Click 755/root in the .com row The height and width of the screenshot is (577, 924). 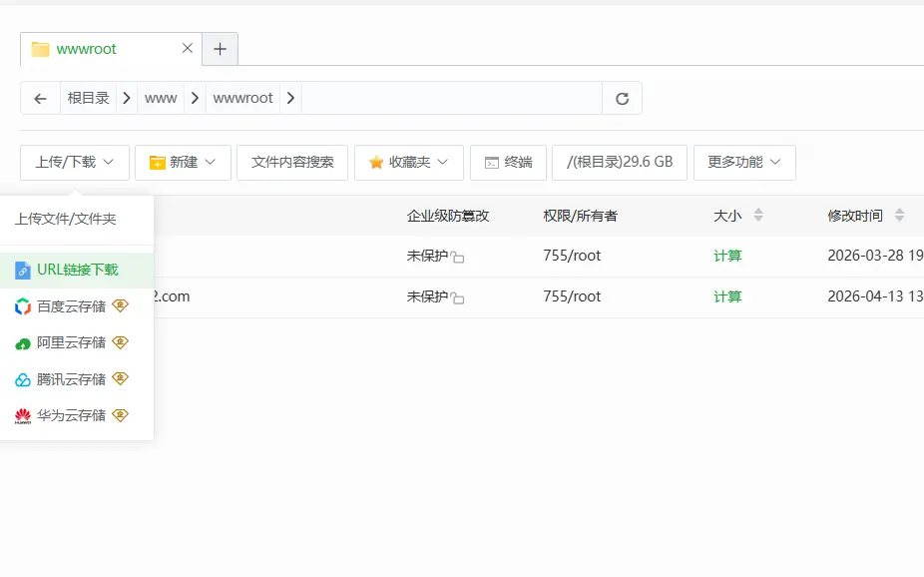(572, 296)
